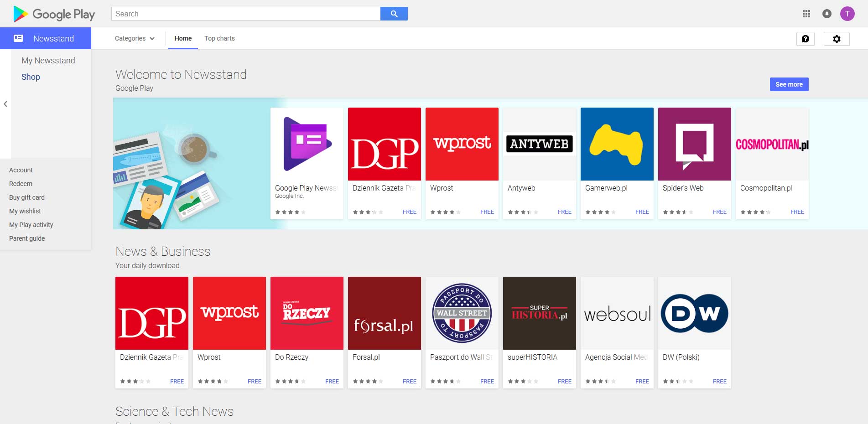The image size is (868, 424).
Task: Click the help question mark button
Action: 806,39
